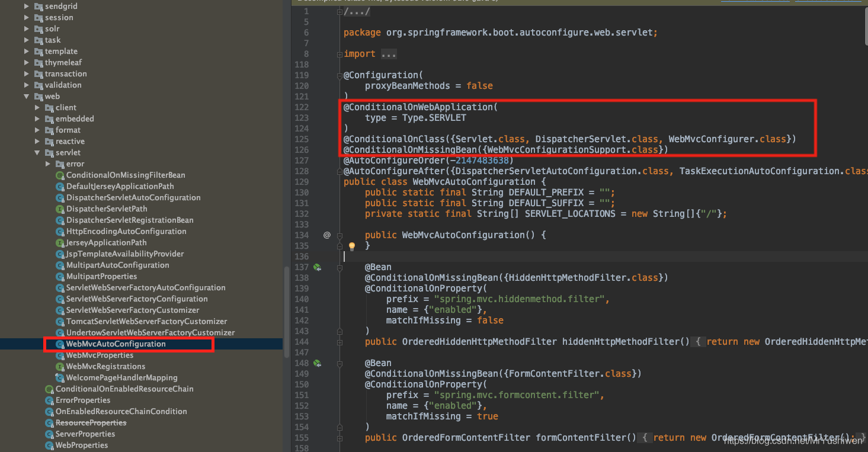Click the bean gutter icon on line 137
Image resolution: width=868 pixels, height=452 pixels.
318,267
